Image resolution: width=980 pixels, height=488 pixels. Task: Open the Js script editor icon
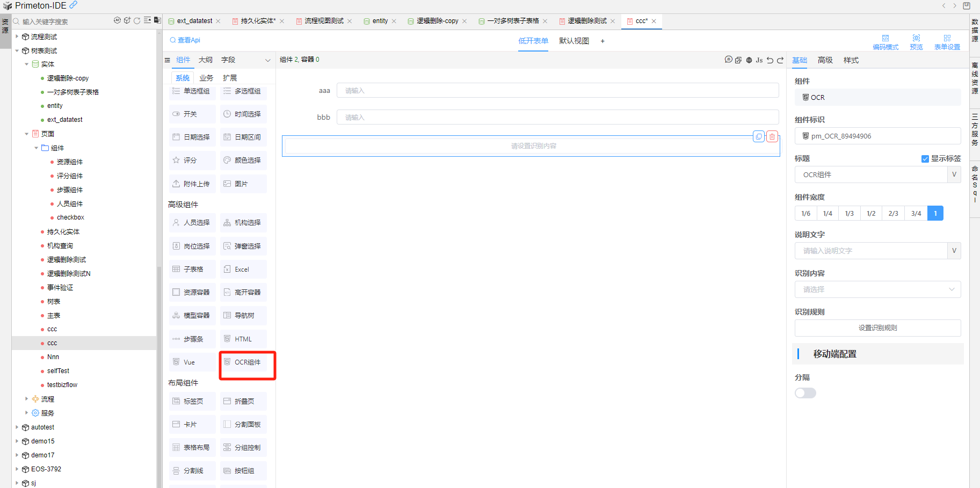(x=759, y=60)
